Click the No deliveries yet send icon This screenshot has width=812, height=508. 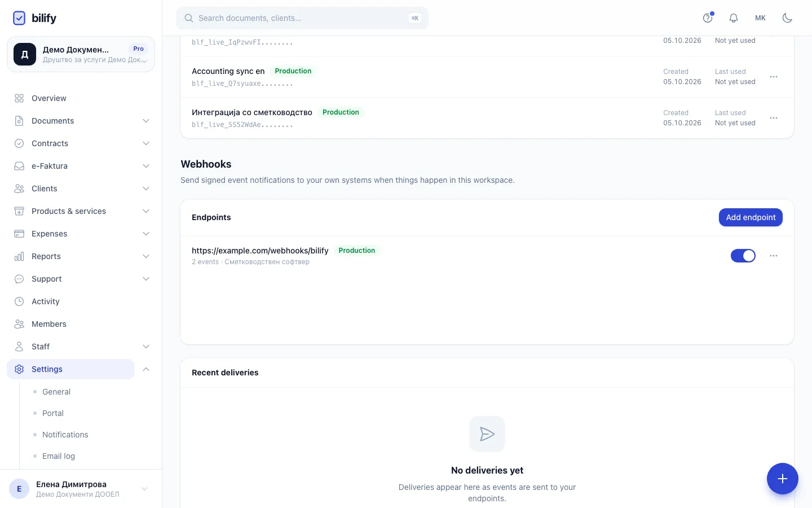tap(487, 434)
